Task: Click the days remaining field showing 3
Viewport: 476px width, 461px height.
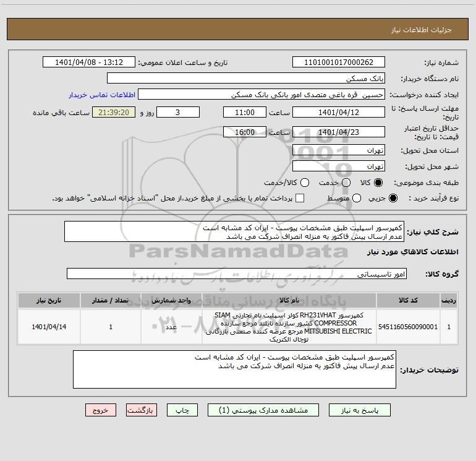Action: [178, 112]
